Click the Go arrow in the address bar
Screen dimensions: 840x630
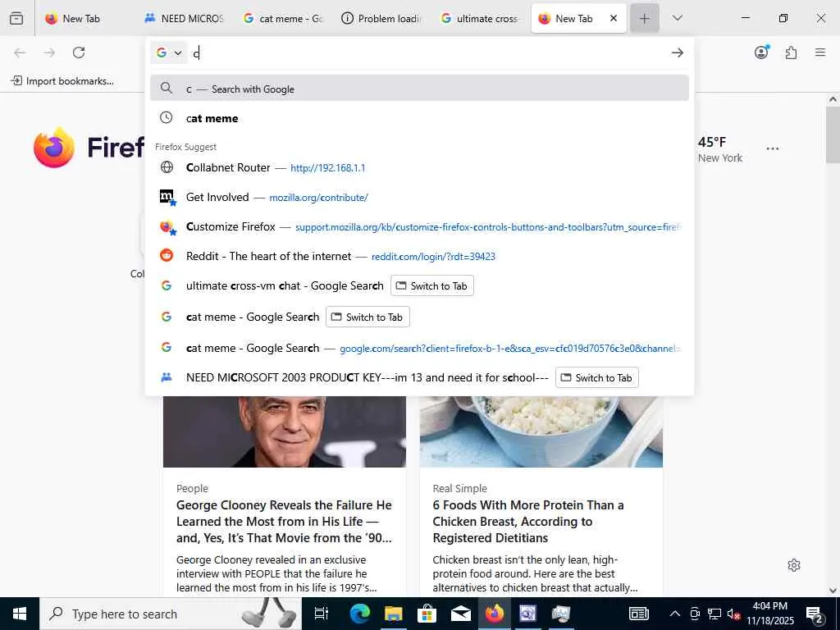click(x=677, y=52)
